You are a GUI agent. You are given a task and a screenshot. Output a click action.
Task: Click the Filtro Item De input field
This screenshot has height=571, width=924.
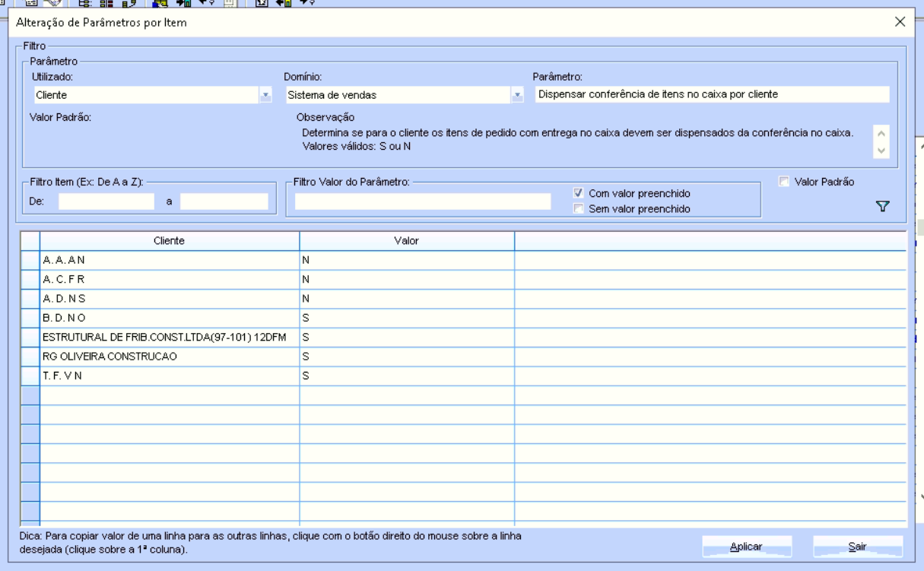click(106, 201)
